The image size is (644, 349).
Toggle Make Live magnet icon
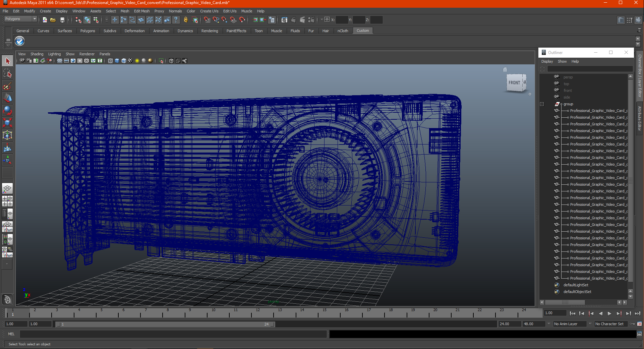point(242,20)
